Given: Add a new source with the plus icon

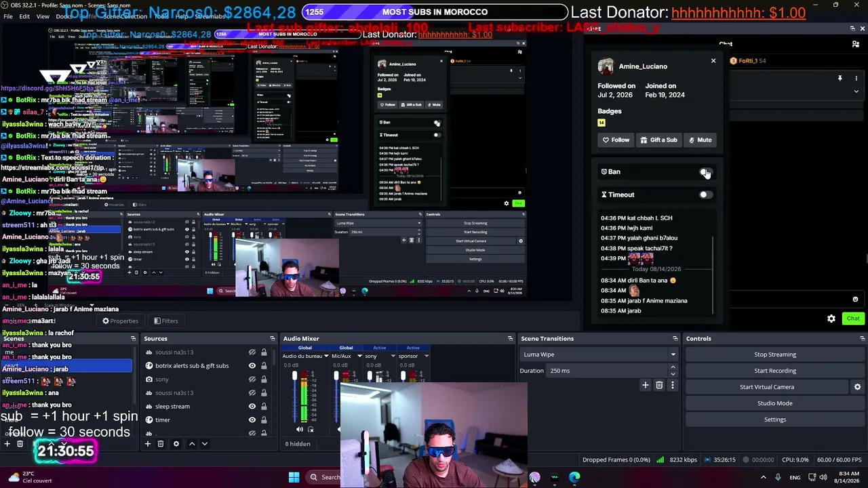Looking at the screenshot, I should coord(147,444).
